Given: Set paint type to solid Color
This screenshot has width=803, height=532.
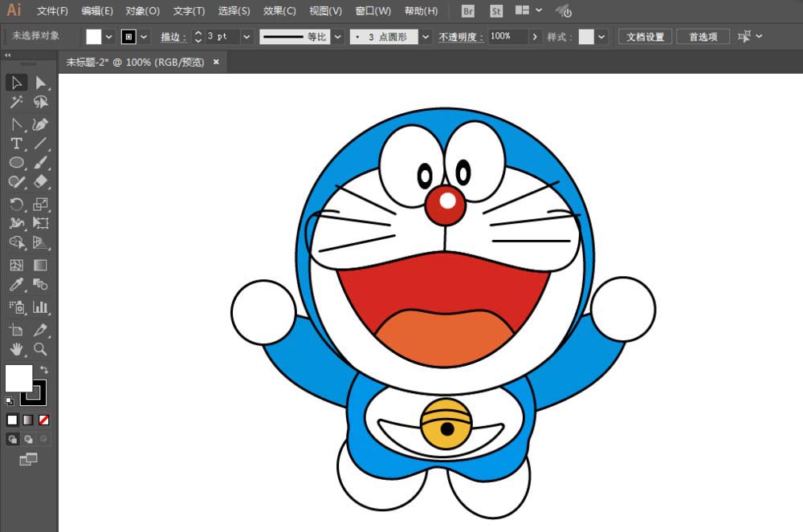Looking at the screenshot, I should (12, 420).
